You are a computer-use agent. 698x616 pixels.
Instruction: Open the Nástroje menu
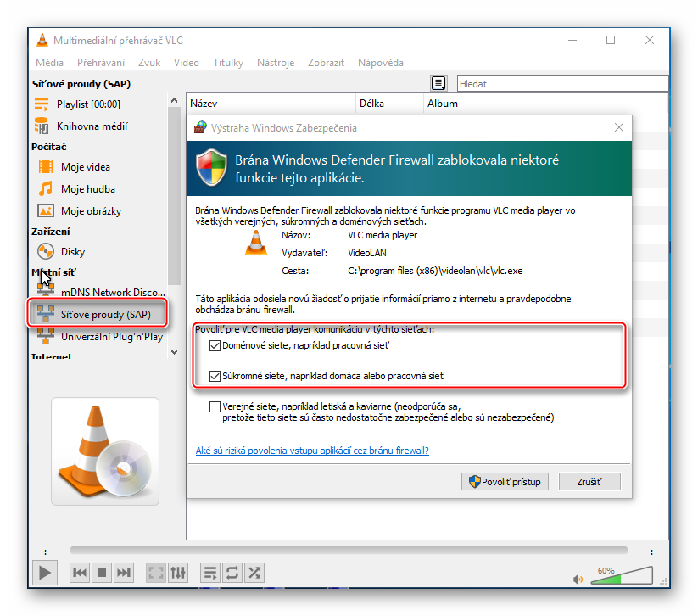click(x=276, y=63)
